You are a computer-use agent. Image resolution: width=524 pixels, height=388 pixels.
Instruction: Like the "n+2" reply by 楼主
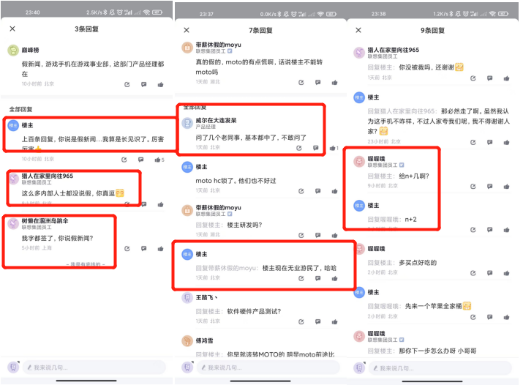click(x=507, y=230)
